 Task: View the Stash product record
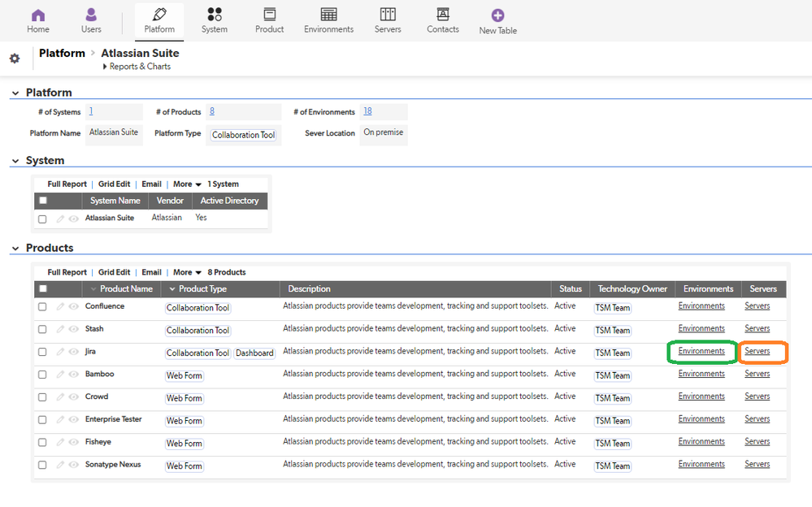tap(73, 329)
